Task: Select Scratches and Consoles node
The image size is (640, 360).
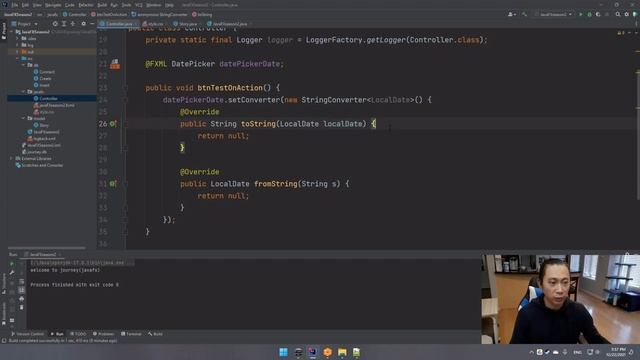Action: [39, 165]
